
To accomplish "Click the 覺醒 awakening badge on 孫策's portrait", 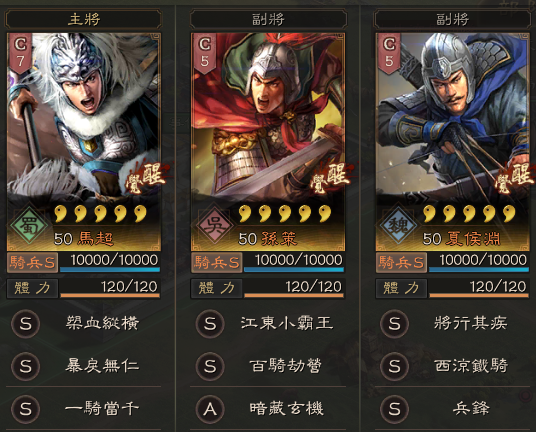I will [330, 178].
